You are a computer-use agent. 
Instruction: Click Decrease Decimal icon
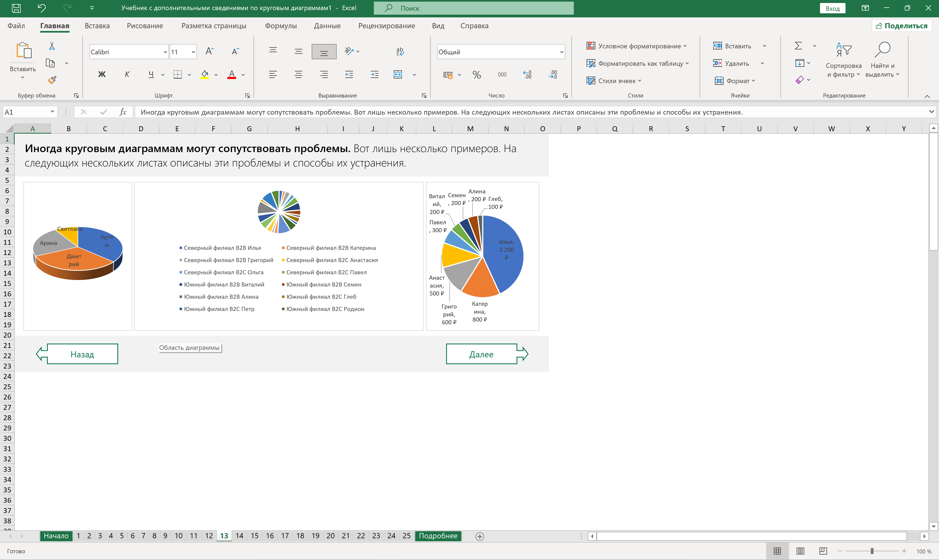pyautogui.click(x=553, y=75)
